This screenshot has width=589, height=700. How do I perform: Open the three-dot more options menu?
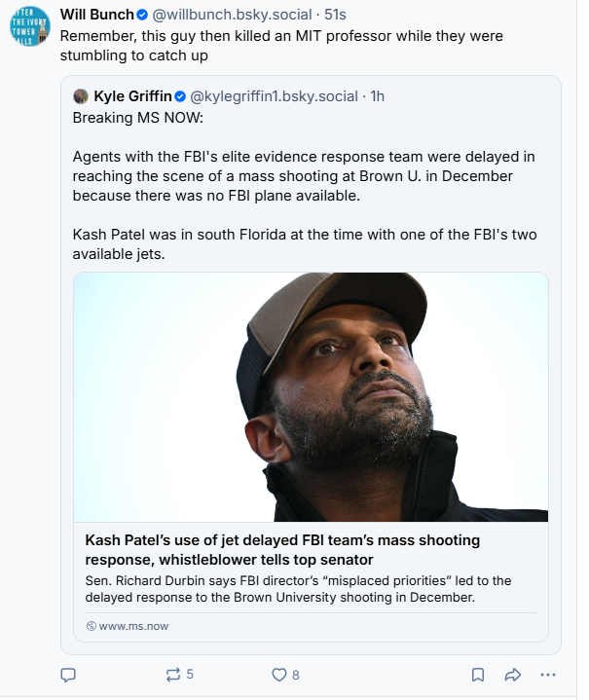(548, 674)
